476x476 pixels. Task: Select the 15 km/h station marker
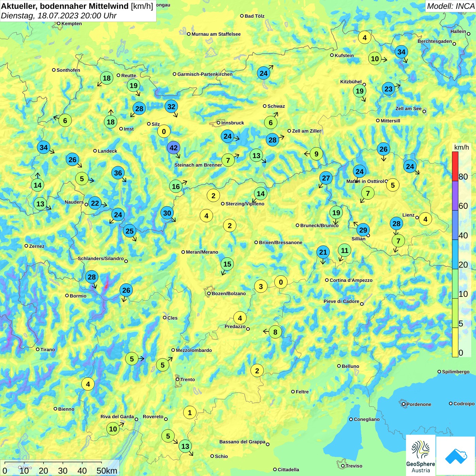(x=227, y=264)
